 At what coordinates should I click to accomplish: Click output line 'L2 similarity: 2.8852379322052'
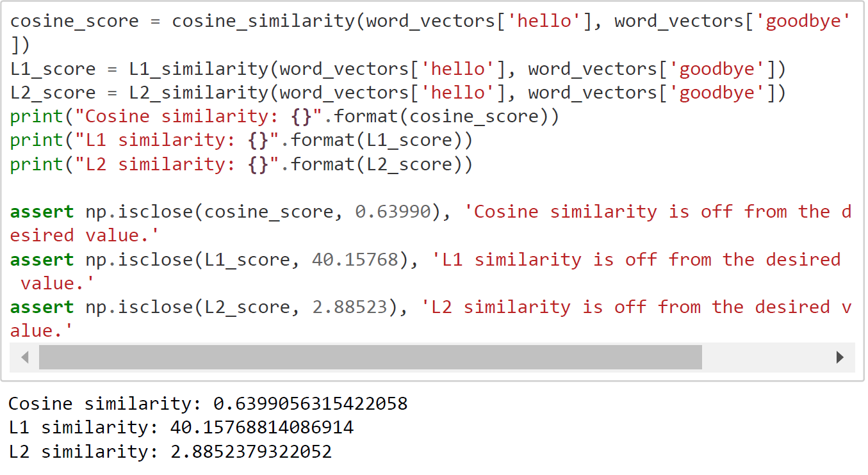[170, 452]
